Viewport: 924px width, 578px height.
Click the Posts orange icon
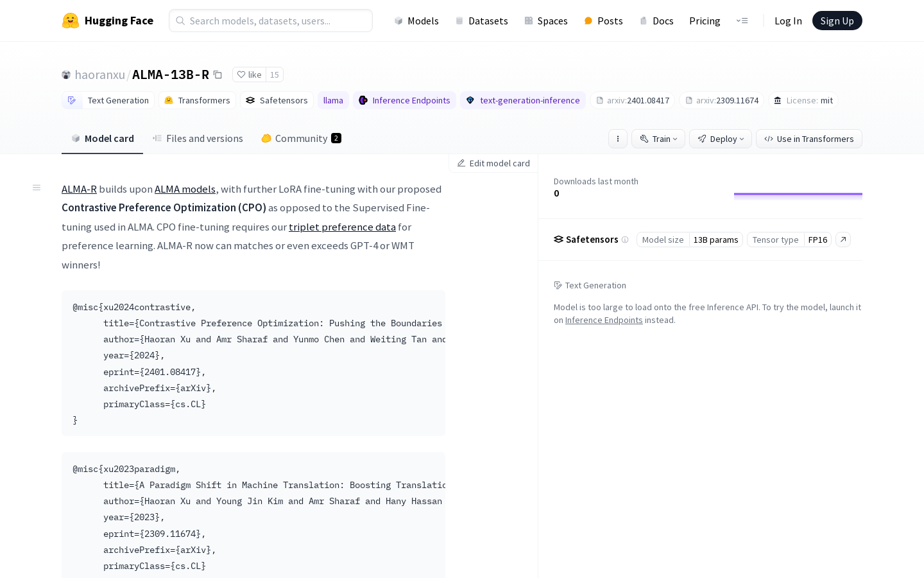588,21
